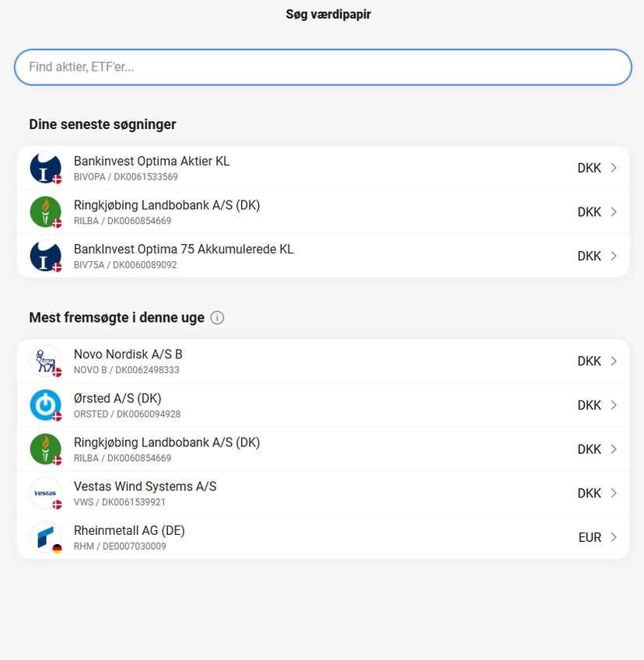Open chevron on Novo Nordisk A/S B row
Viewport: 644px width, 660px height.
pos(614,361)
